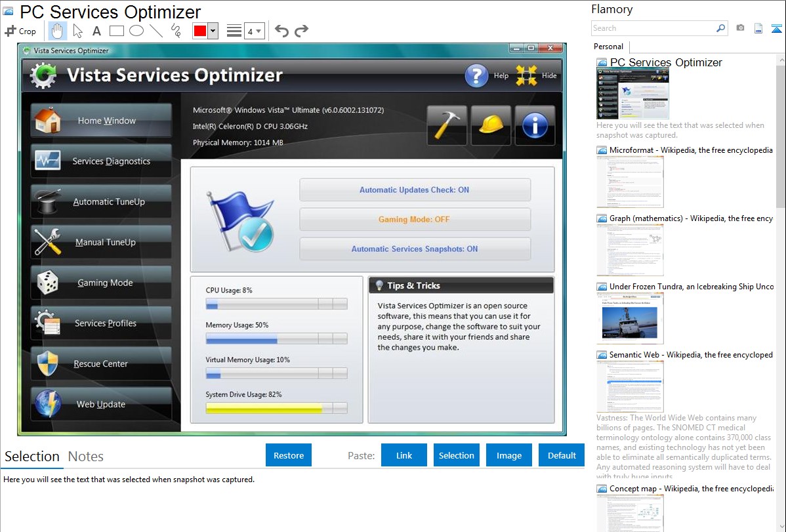The height and width of the screenshot is (532, 786).
Task: Open the Semantic Web snapshot thumbnail
Action: coord(630,386)
